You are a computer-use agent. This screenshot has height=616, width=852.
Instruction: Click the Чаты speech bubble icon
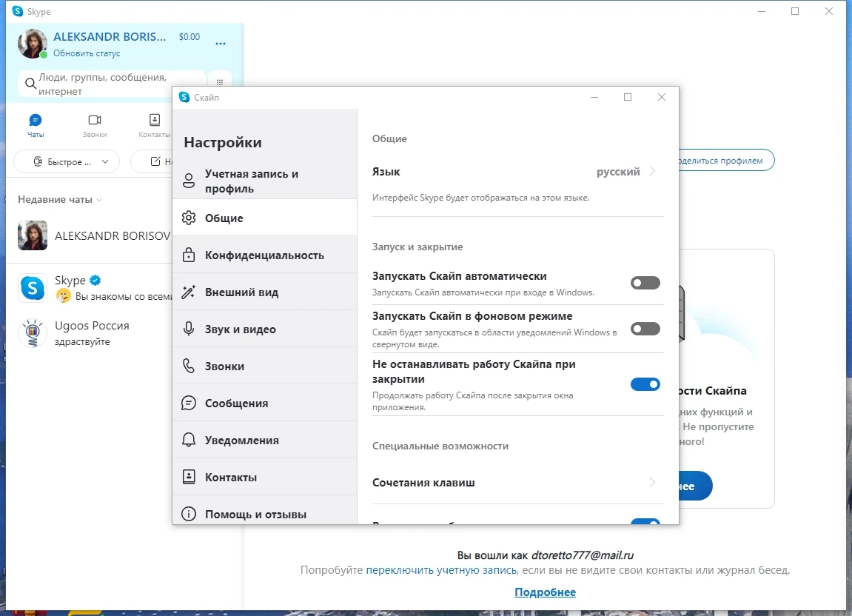[x=36, y=120]
